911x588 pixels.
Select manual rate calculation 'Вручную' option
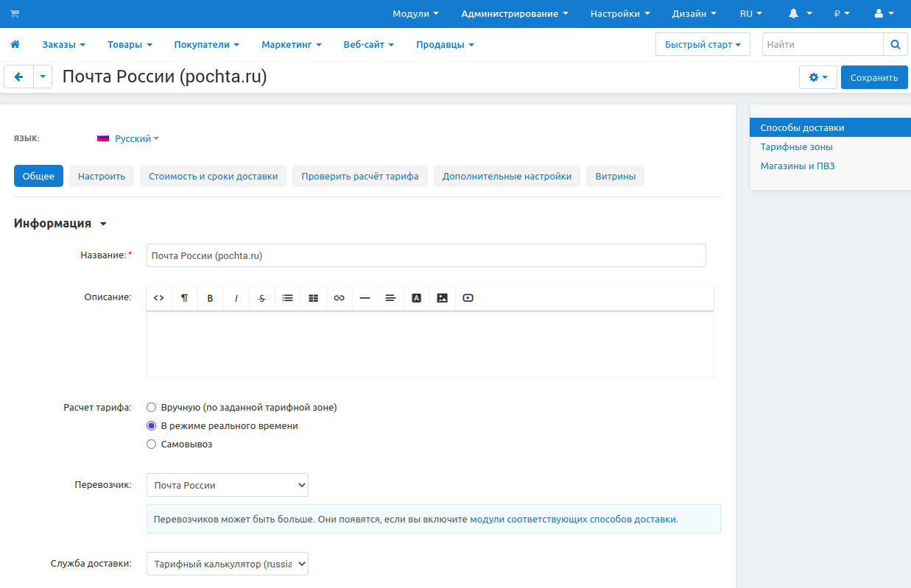click(152, 407)
